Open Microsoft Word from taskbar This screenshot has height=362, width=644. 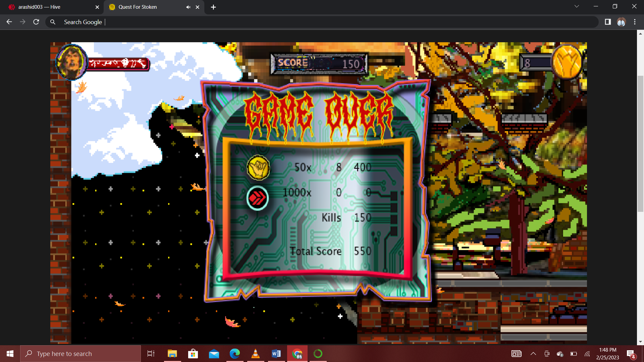click(276, 354)
